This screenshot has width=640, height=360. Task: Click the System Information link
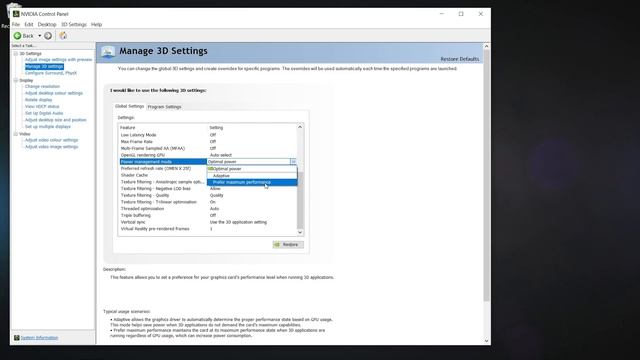tap(39, 338)
